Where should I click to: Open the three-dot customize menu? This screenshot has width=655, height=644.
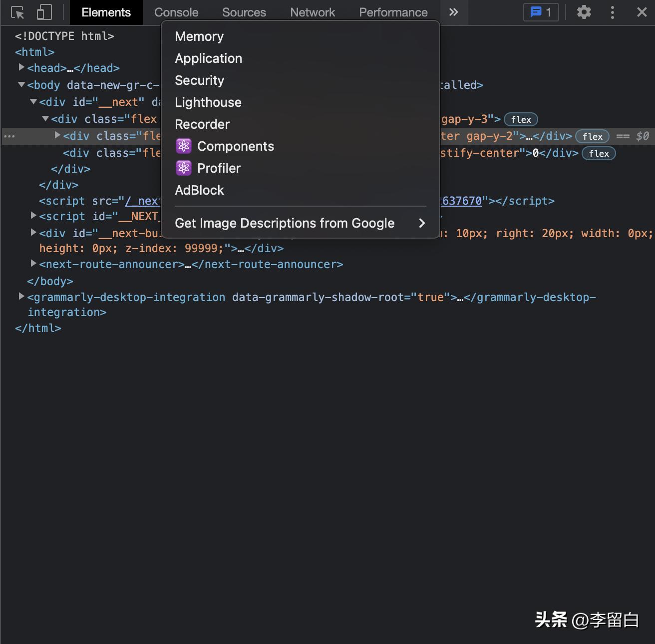613,12
